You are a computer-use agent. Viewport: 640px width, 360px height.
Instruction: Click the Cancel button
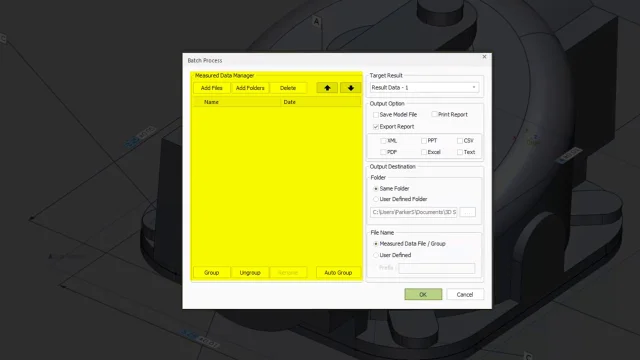pyautogui.click(x=465, y=294)
